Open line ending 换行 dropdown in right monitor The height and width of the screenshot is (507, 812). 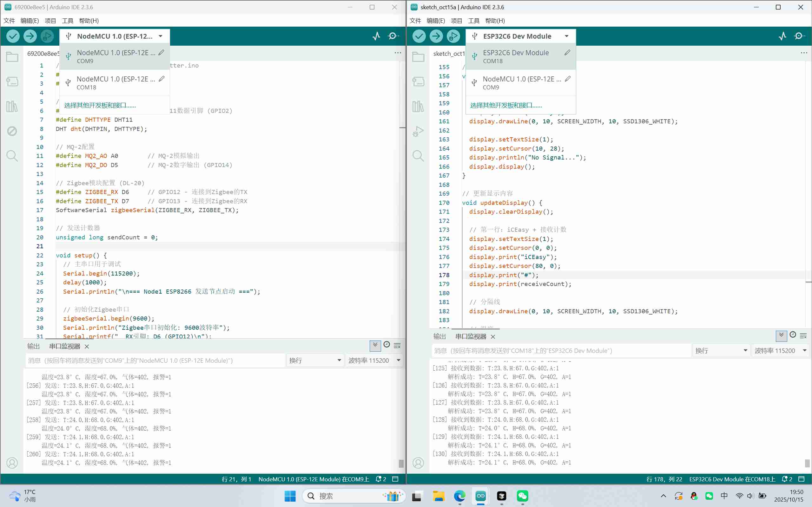point(721,351)
